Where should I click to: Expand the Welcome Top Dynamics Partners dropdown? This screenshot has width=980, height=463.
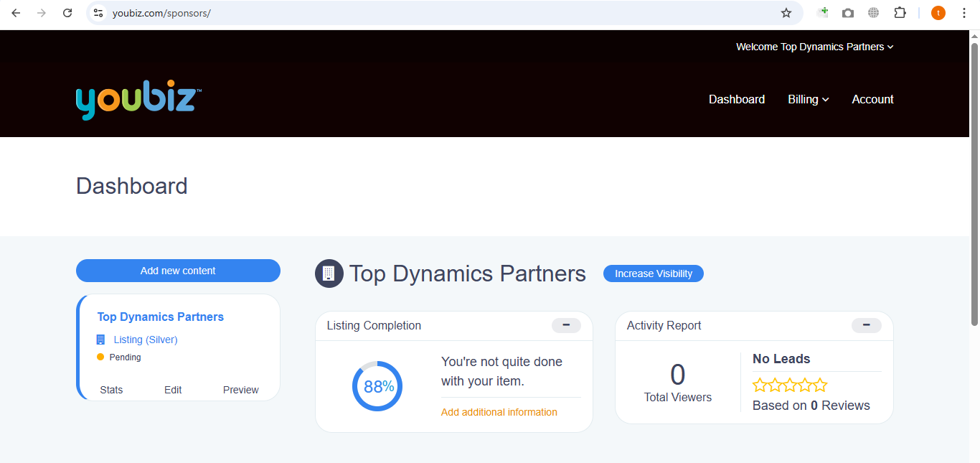pyautogui.click(x=815, y=47)
